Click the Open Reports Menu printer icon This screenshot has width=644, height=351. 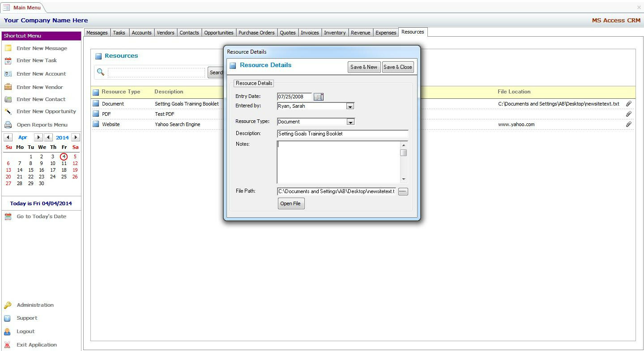[8, 125]
